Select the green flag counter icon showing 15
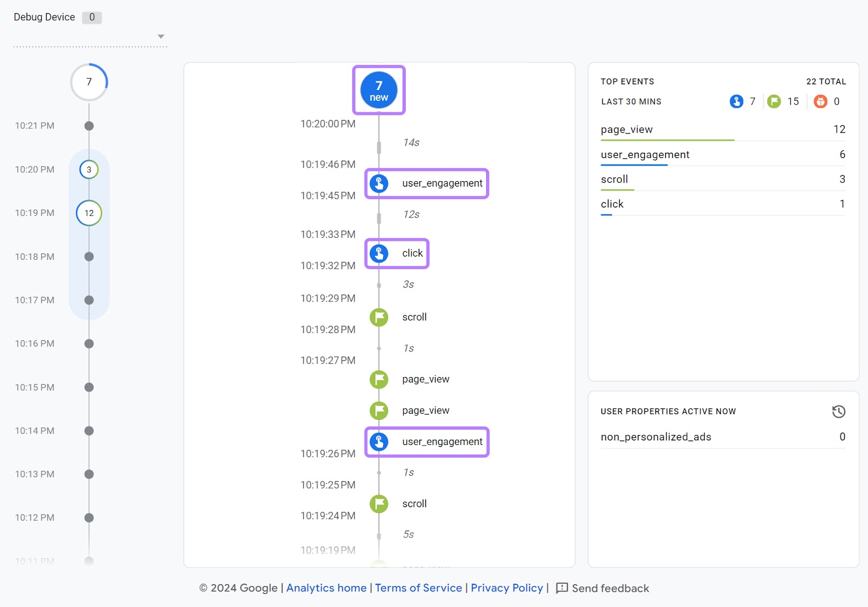The width and height of the screenshot is (868, 607). tap(775, 101)
